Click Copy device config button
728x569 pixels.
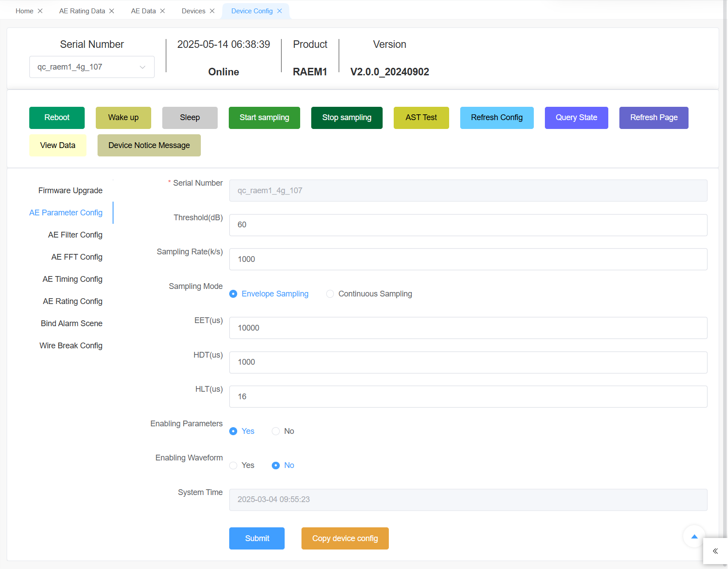[x=345, y=538]
